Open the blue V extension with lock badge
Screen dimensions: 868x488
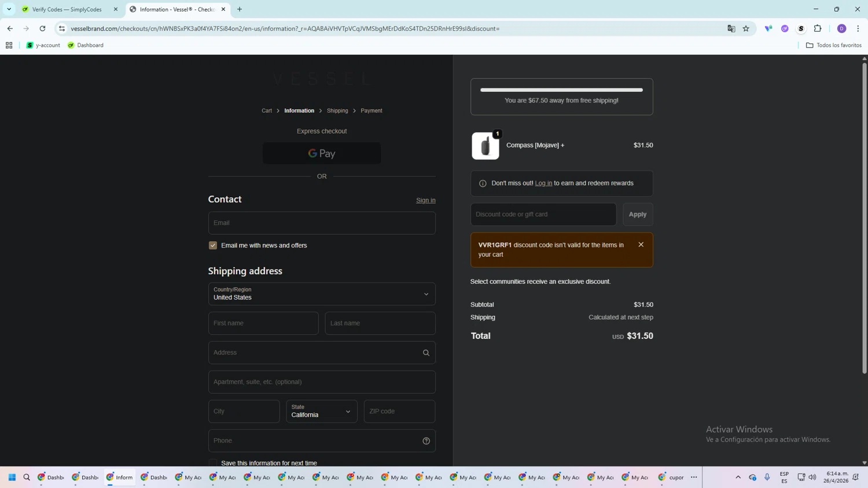768,28
